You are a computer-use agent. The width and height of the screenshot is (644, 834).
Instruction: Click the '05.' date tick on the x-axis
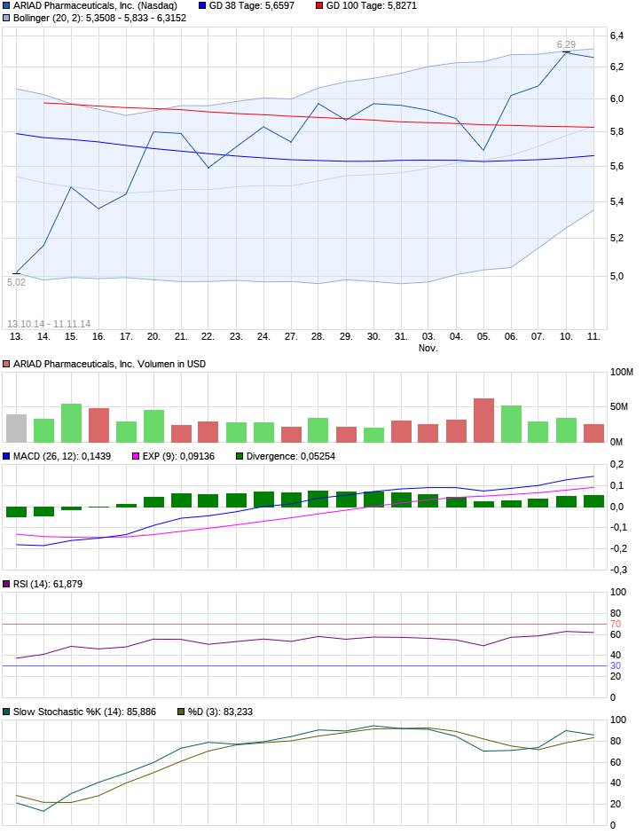(483, 336)
